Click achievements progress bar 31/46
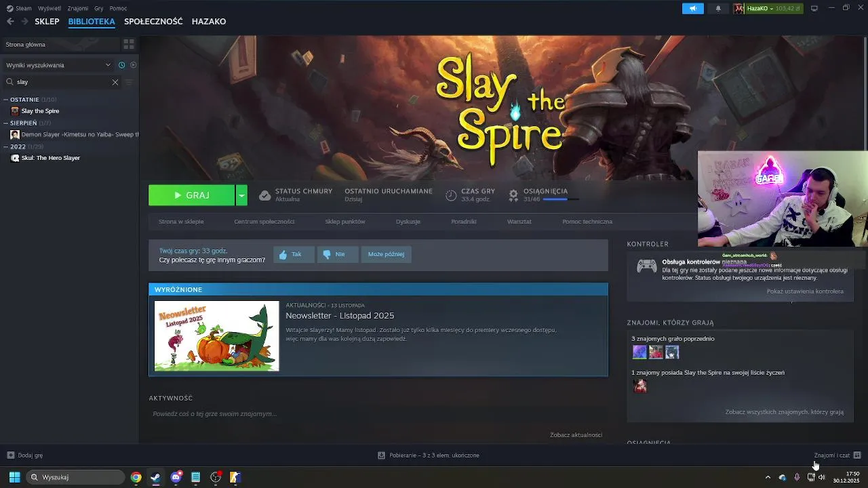 [x=561, y=199]
